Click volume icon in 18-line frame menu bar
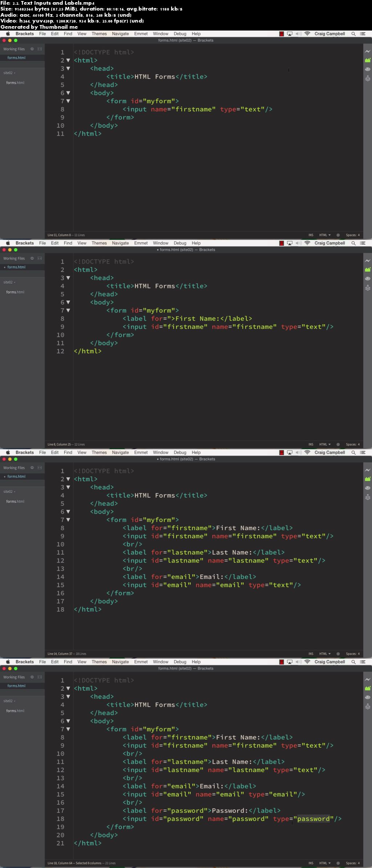The width and height of the screenshot is (372, 868). tap(298, 453)
